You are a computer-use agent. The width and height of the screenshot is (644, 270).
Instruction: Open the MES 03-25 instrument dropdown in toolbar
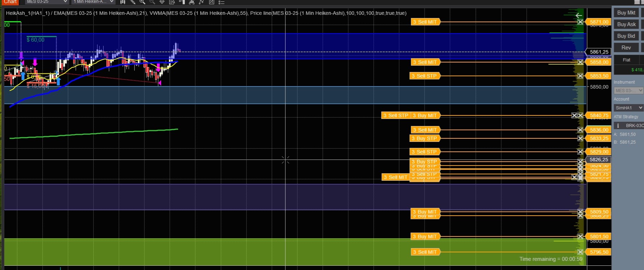[x=46, y=2]
